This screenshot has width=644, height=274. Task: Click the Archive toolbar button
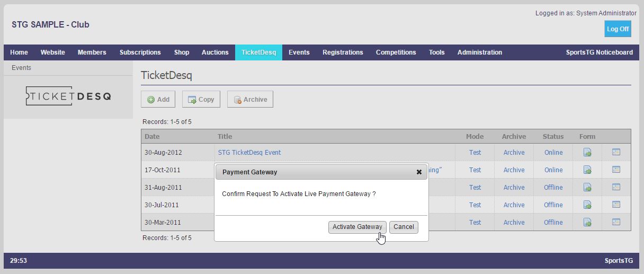[x=250, y=99]
